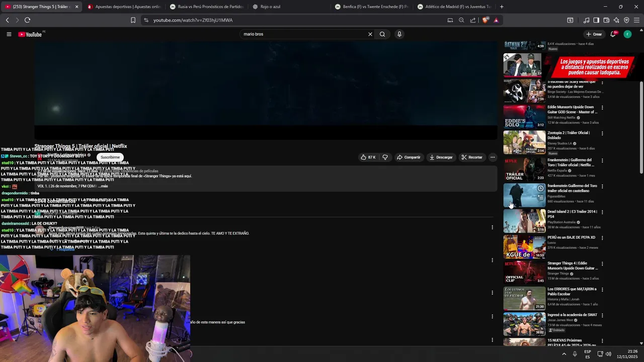The height and width of the screenshot is (362, 644).
Task: Share this page from the address bar
Action: 473,20
